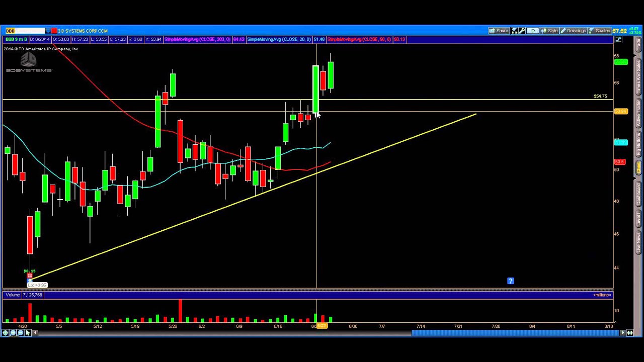Open the D timeframe selector
This screenshot has width=644, height=362.
click(532, 31)
